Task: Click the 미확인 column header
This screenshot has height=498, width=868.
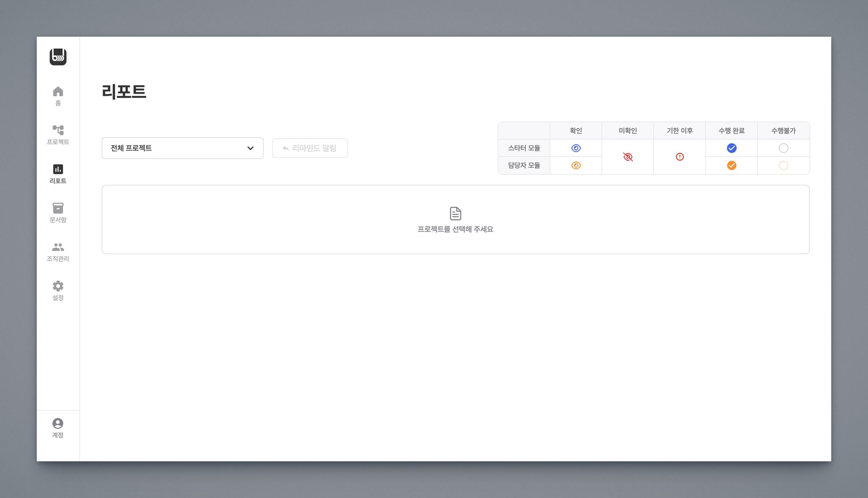Action: (628, 131)
